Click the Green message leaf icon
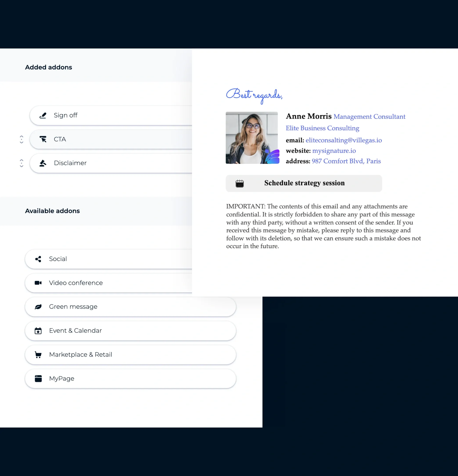 pyautogui.click(x=38, y=306)
